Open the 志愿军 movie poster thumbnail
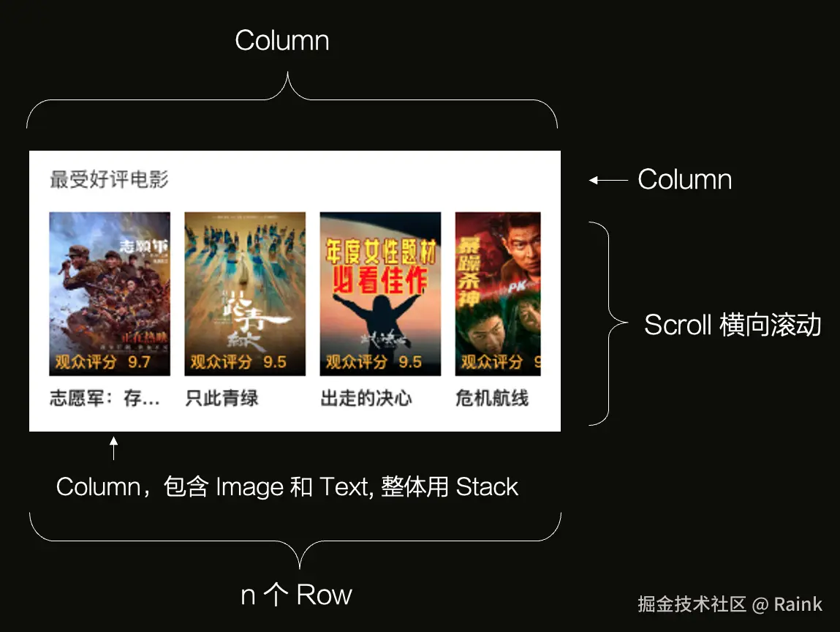This screenshot has width=840, height=632. tap(110, 294)
